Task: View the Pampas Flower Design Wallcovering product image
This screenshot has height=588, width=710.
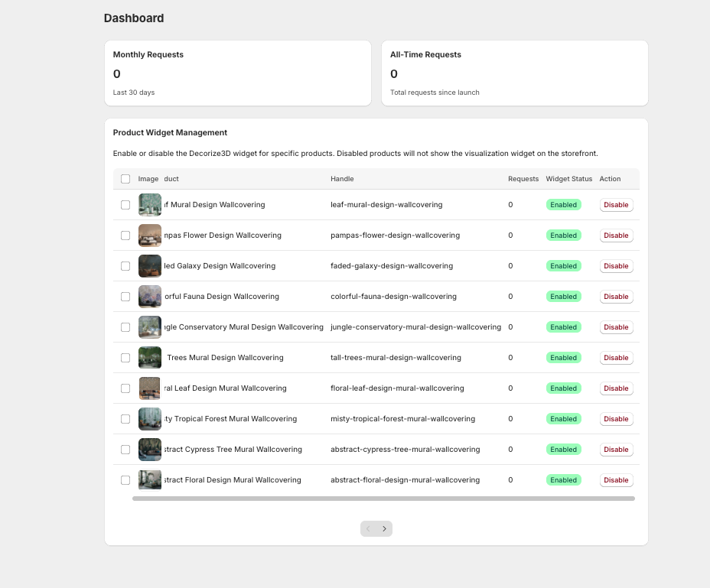Action: coord(149,235)
